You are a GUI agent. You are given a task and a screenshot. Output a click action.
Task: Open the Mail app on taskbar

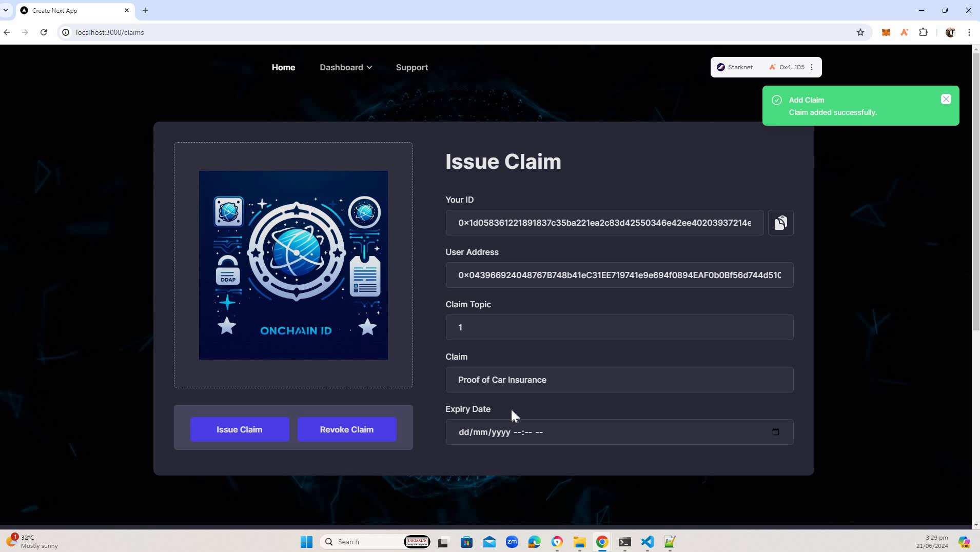tap(489, 542)
